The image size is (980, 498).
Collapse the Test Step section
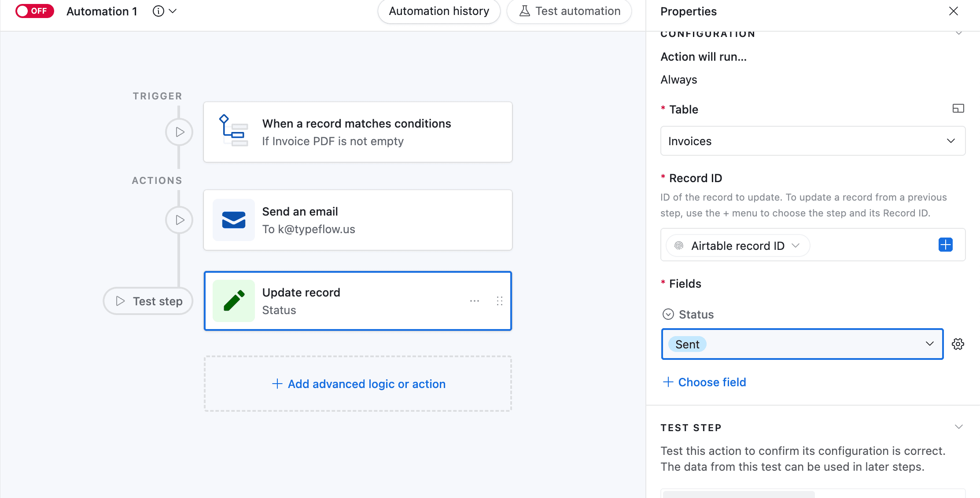coord(958,427)
